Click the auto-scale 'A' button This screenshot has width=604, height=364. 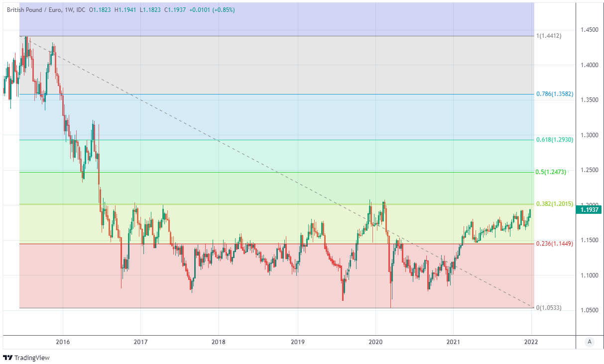(590, 342)
